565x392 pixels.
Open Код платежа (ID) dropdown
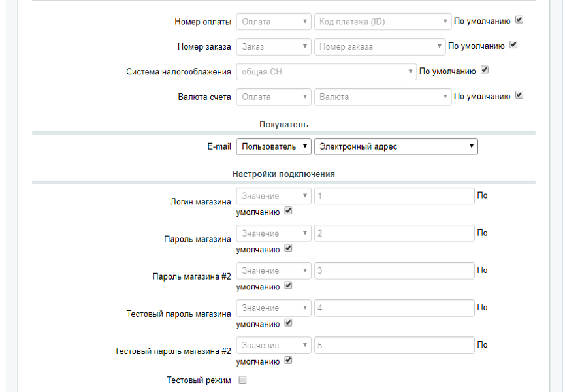(x=382, y=22)
